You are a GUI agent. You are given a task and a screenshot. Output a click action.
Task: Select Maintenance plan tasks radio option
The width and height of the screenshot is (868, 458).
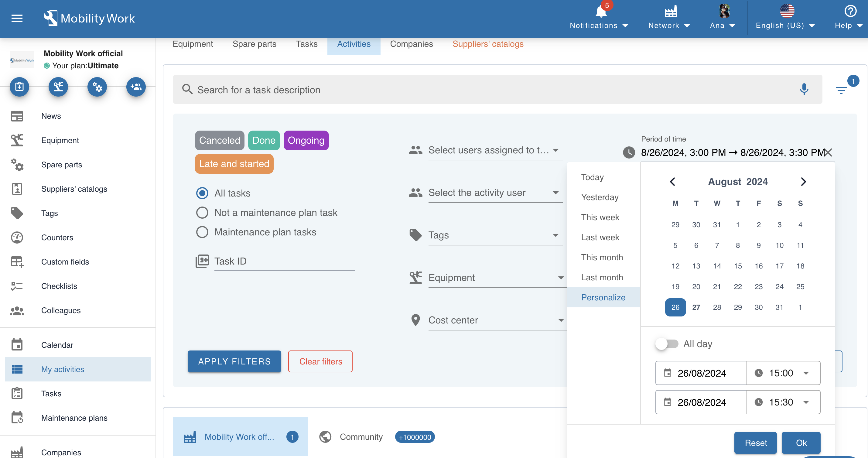202,232
